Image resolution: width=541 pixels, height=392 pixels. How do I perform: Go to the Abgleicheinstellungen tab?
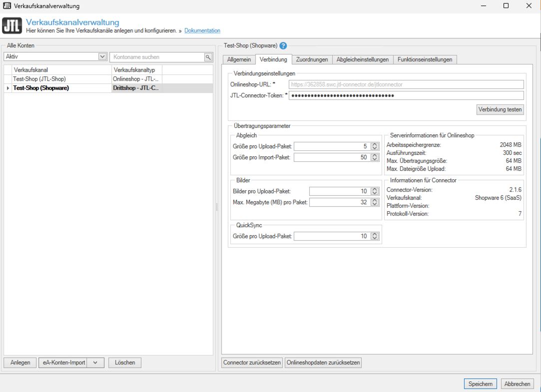[362, 59]
